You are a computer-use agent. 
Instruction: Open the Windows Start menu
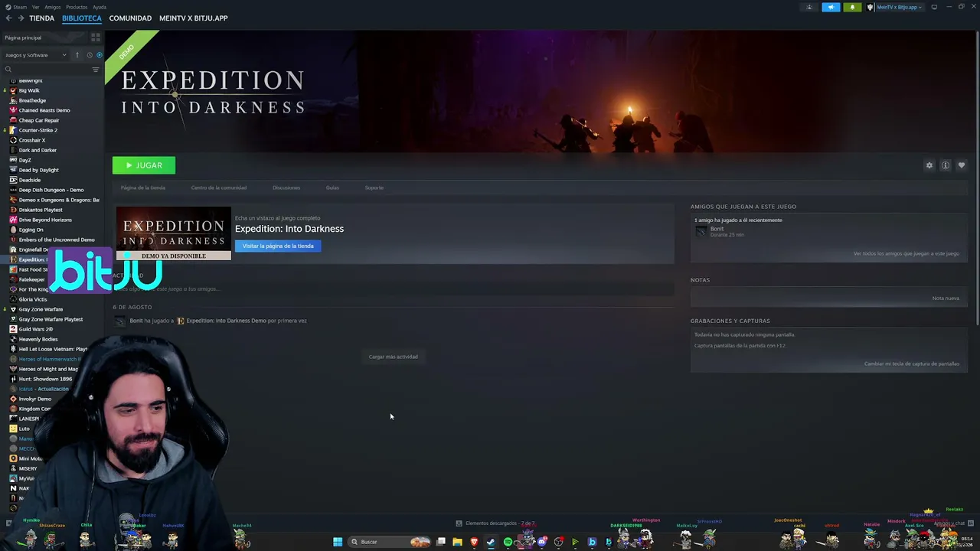[x=338, y=542]
